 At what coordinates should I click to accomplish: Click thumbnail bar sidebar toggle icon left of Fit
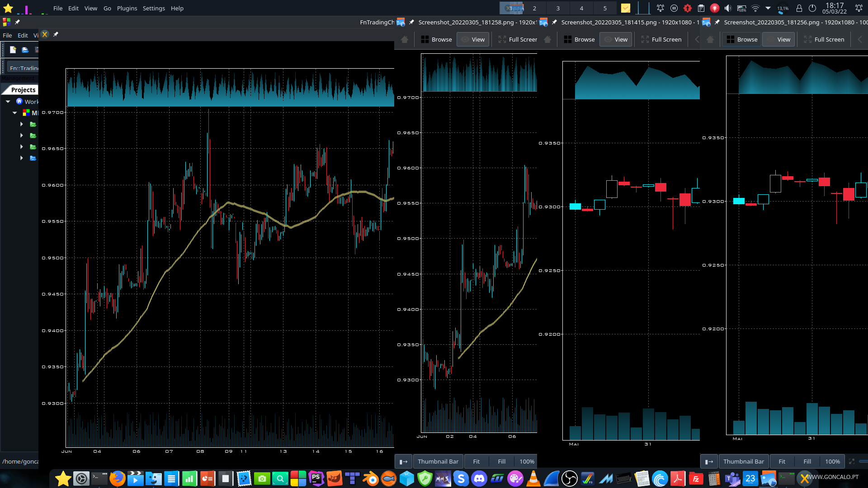click(x=403, y=461)
